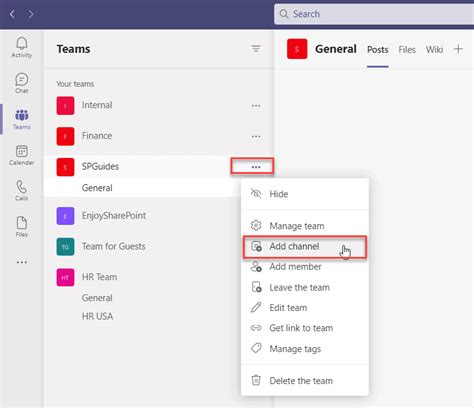Open the Activity feed bell icon
Viewport: 474px width, 408px height.
22,48
